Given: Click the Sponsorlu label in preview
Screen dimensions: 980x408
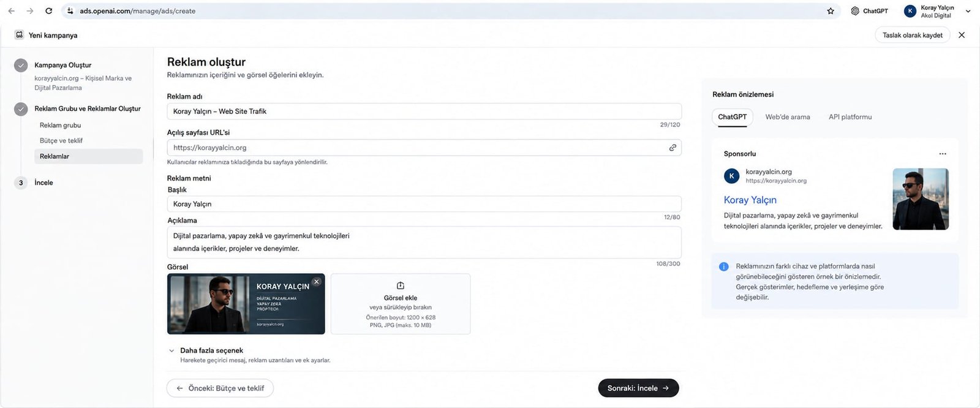Looking at the screenshot, I should pos(740,154).
